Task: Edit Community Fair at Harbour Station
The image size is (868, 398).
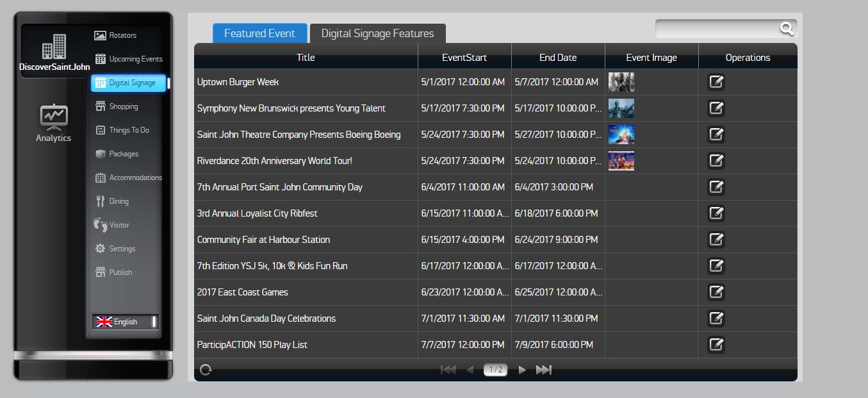Action: [716, 240]
